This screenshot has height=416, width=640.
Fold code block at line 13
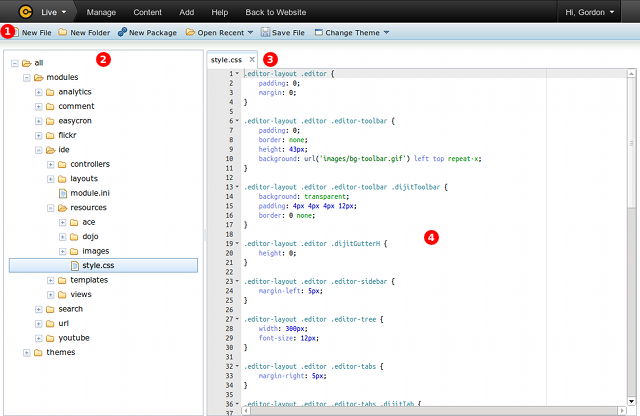(237, 187)
